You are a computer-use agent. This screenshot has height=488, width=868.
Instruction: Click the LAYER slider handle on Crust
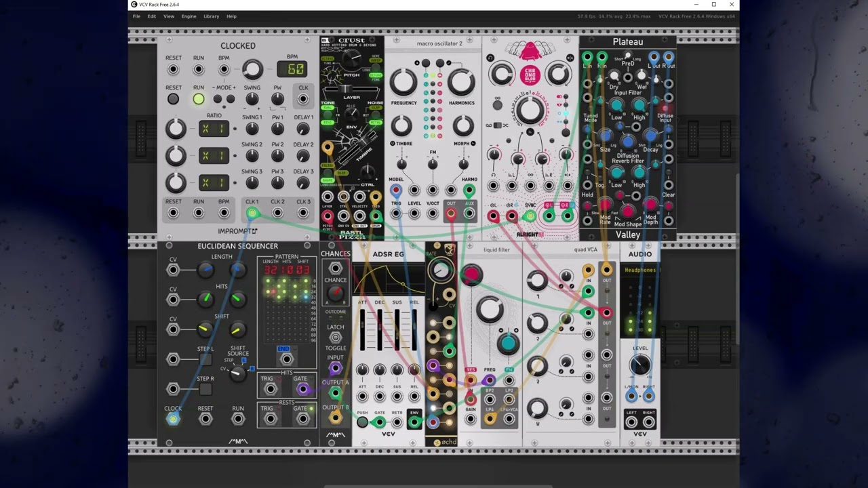(x=347, y=88)
